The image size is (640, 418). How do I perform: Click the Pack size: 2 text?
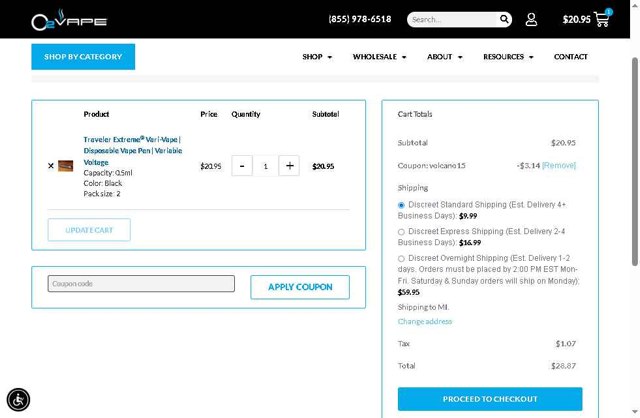click(102, 194)
